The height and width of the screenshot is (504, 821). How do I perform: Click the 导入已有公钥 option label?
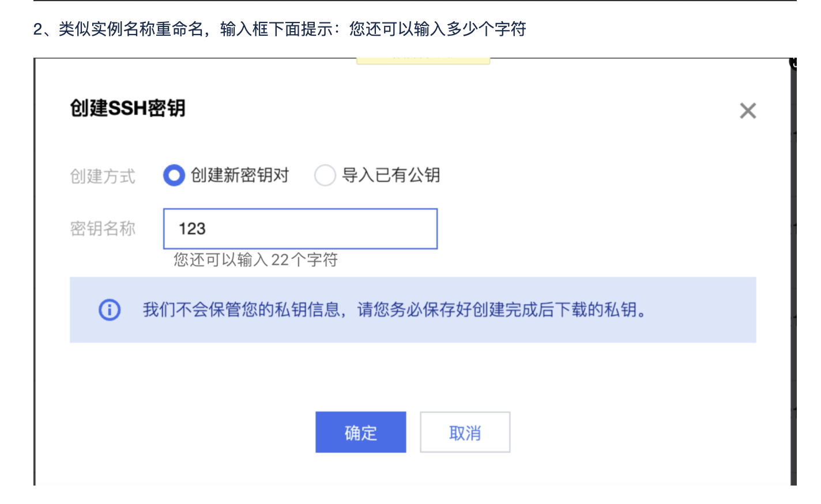[x=391, y=175]
